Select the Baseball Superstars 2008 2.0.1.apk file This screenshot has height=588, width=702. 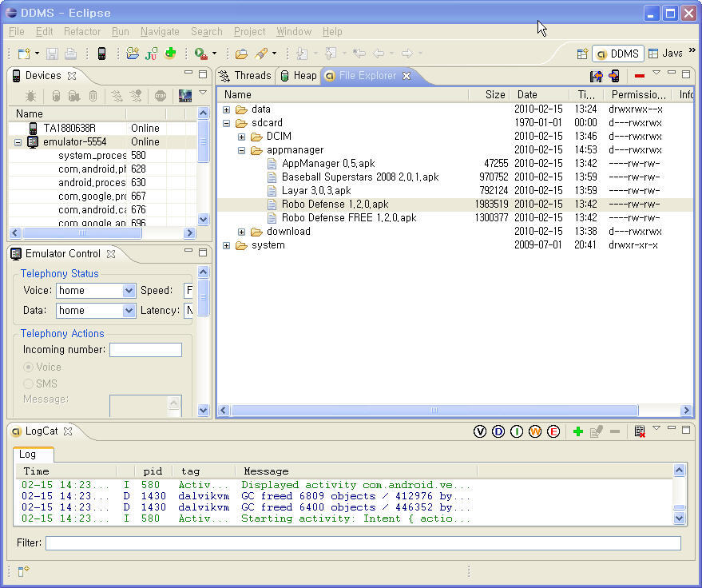[360, 177]
